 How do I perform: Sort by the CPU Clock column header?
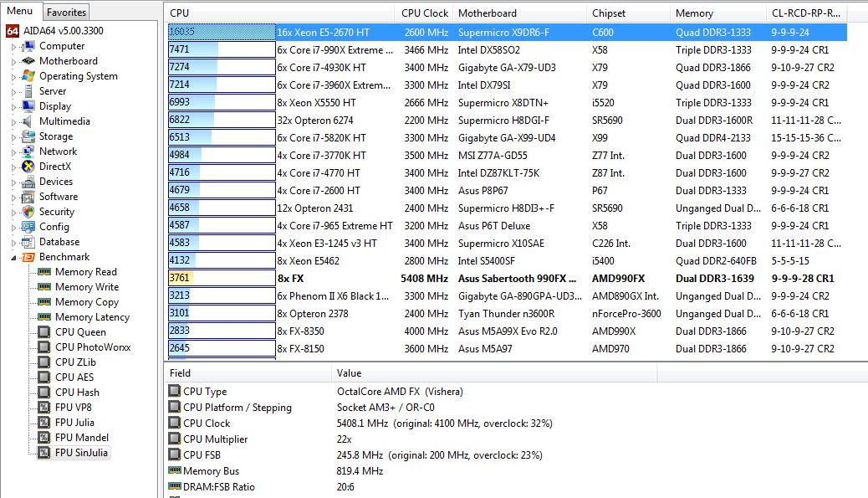(x=425, y=13)
